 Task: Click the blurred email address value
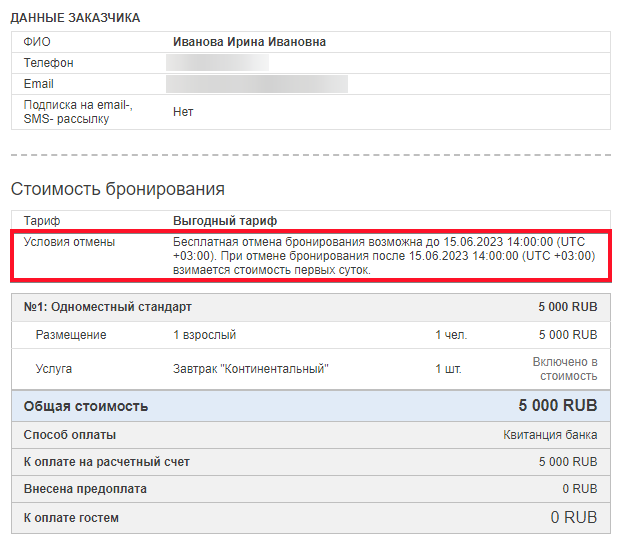259,84
